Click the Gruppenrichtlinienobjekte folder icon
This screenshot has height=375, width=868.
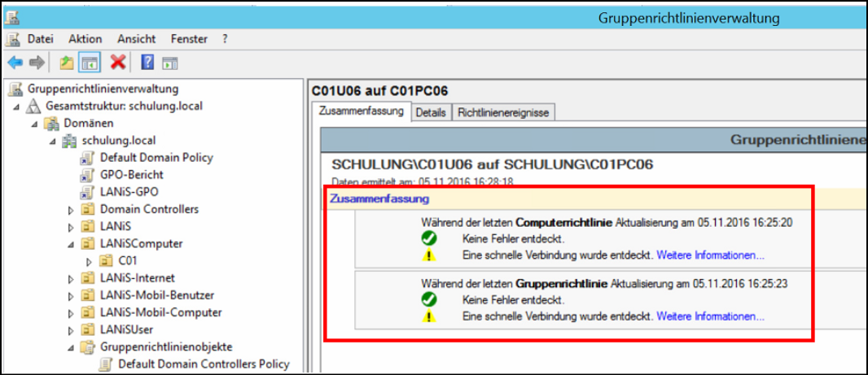pos(87,347)
